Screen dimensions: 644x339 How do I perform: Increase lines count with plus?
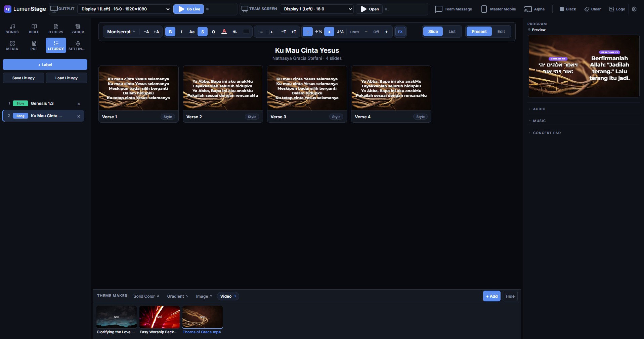pyautogui.click(x=386, y=32)
